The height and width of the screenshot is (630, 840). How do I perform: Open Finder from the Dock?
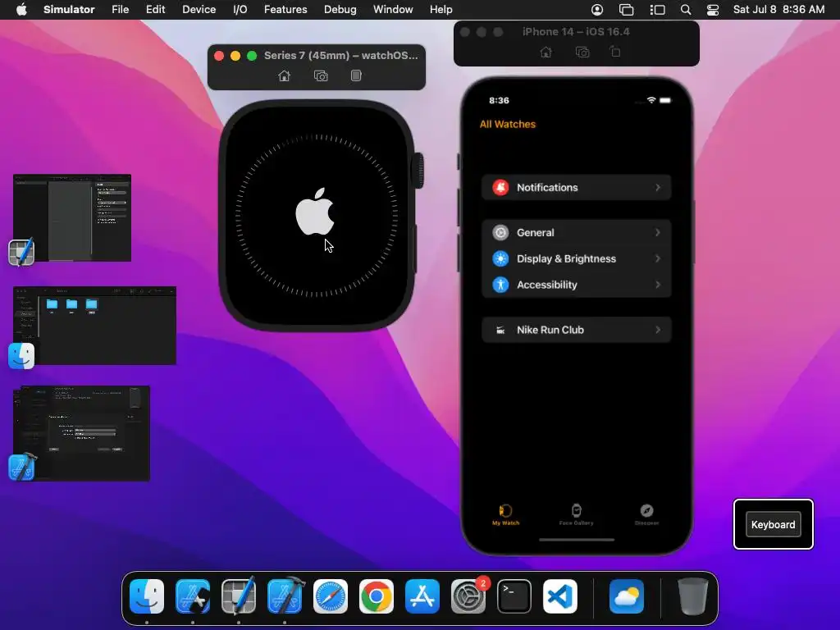point(147,596)
